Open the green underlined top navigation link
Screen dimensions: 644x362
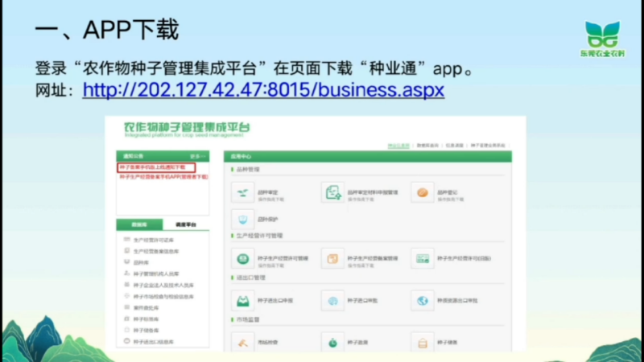pyautogui.click(x=398, y=146)
